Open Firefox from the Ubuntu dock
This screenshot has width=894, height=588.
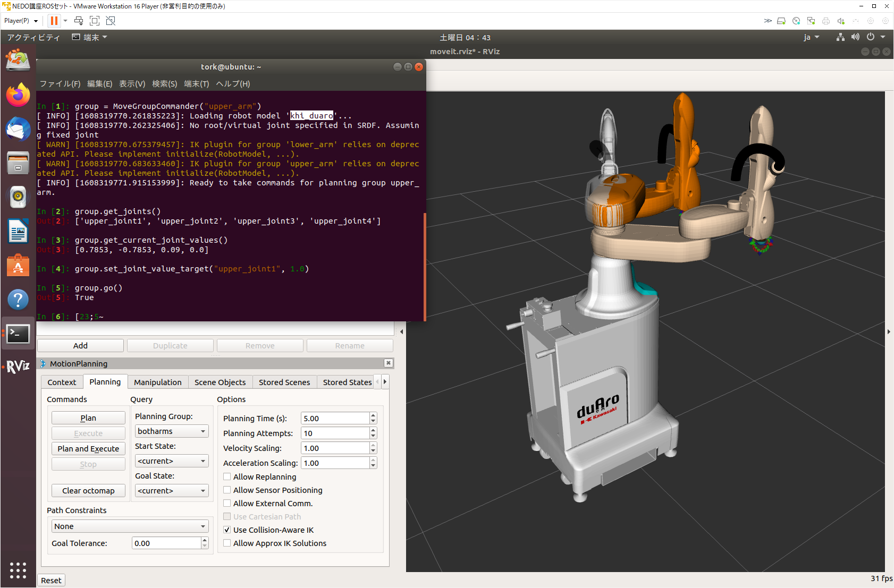[x=18, y=95]
